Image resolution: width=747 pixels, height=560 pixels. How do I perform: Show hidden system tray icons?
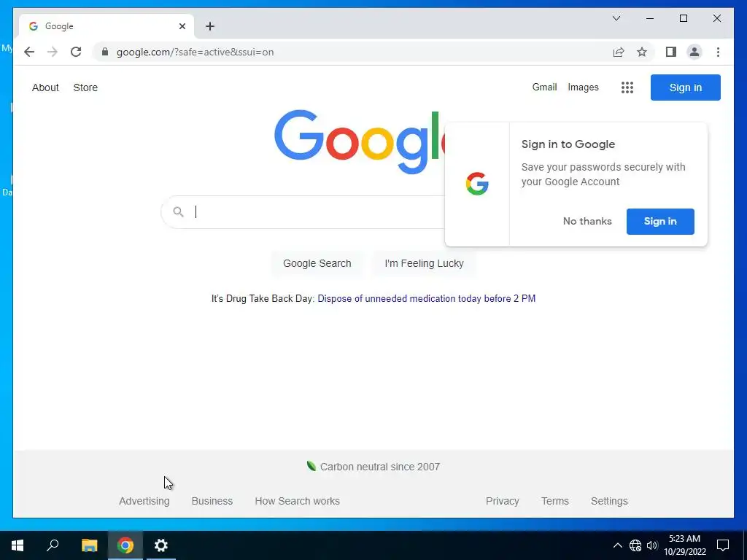click(617, 545)
